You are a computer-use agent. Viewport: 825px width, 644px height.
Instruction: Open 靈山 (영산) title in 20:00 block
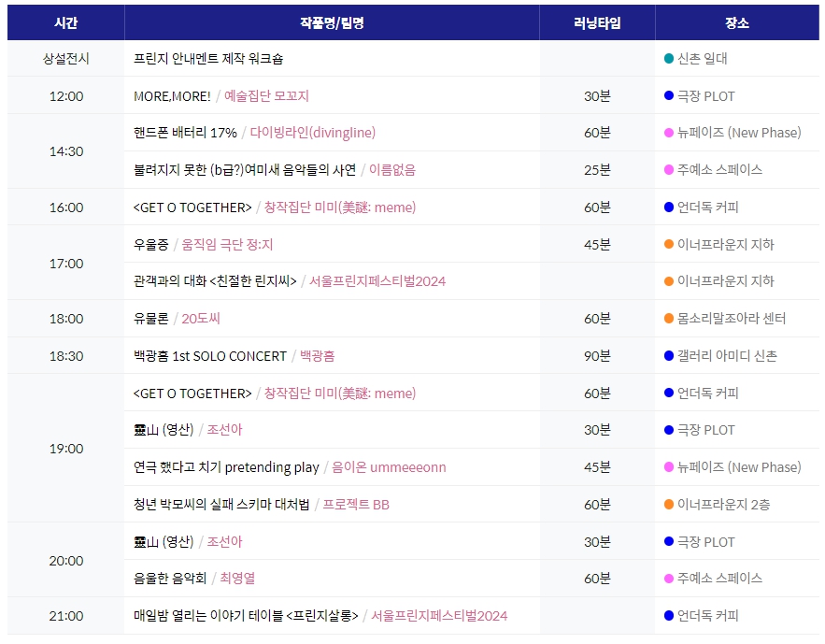(x=164, y=542)
